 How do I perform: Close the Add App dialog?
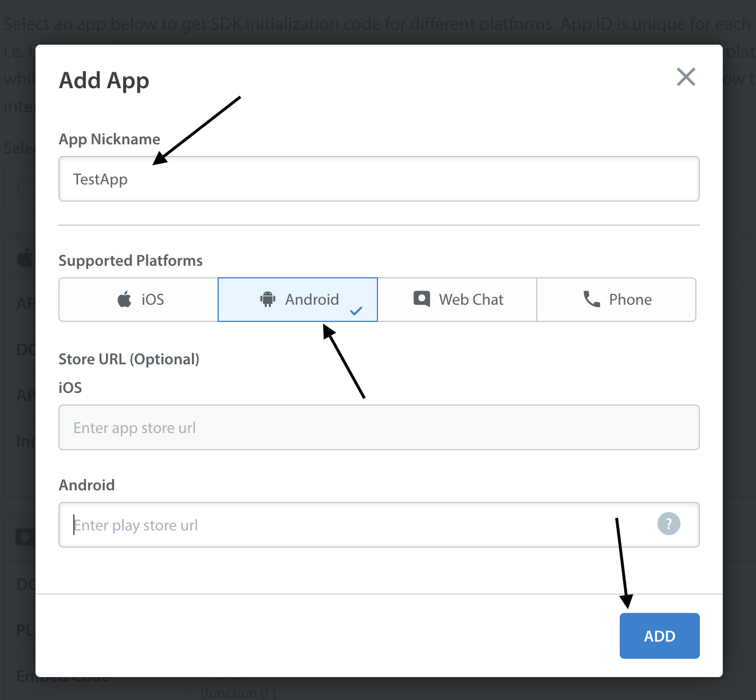pyautogui.click(x=686, y=77)
